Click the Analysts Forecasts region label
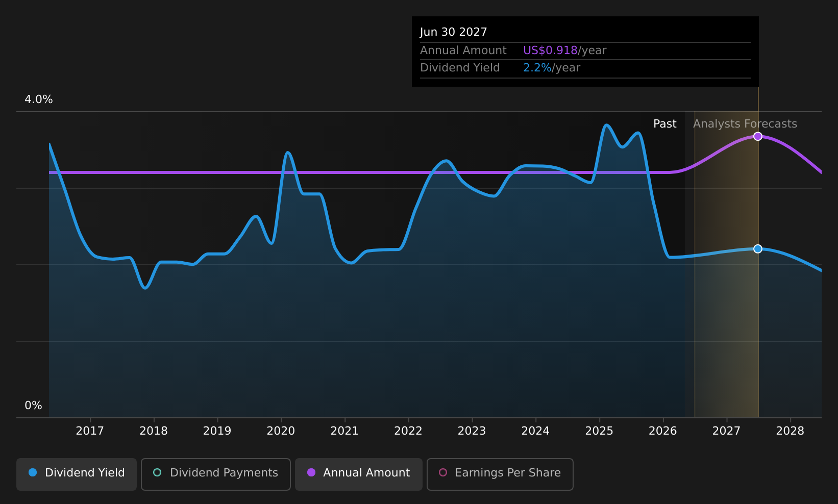Viewport: 838px width, 504px height. pos(745,124)
